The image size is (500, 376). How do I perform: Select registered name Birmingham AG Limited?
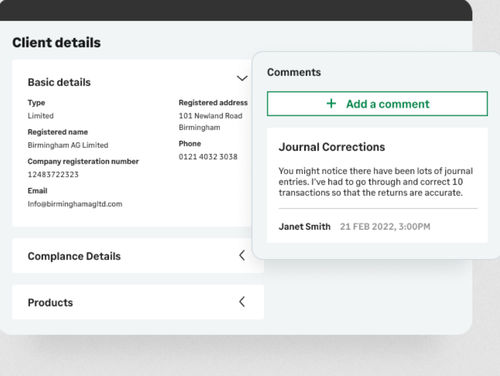pyautogui.click(x=68, y=145)
